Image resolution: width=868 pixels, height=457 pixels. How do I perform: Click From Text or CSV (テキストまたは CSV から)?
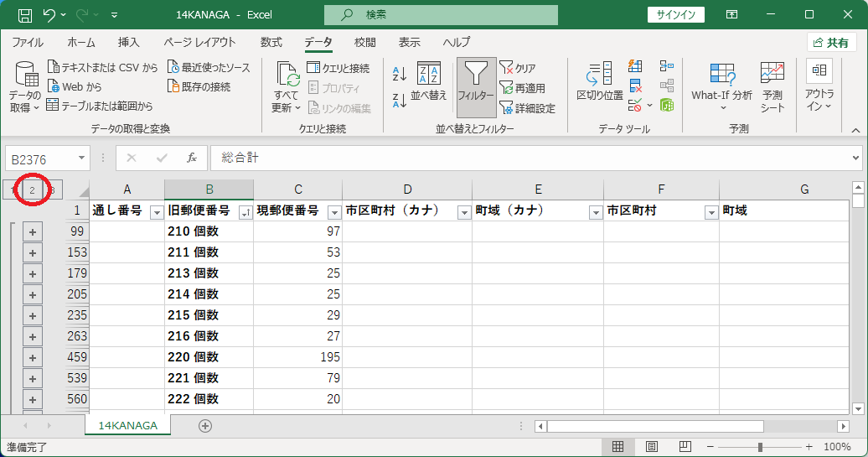(x=103, y=68)
